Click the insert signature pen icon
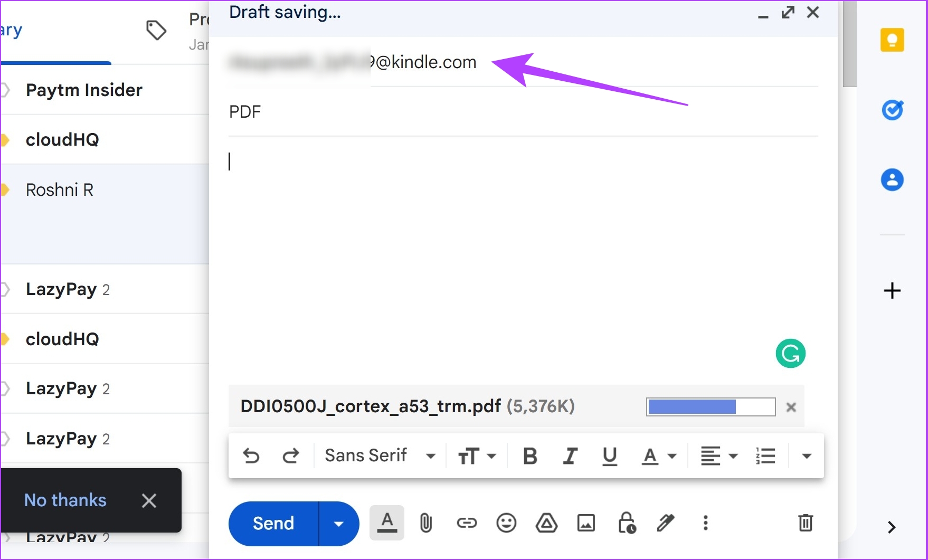 coord(666,523)
